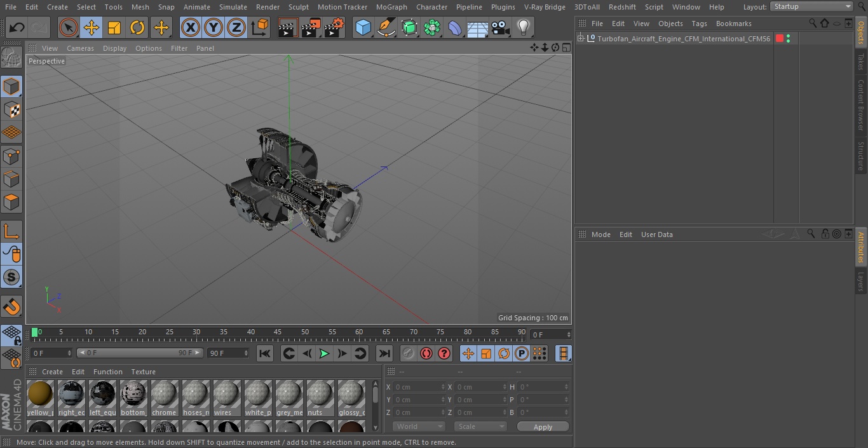Select the Rotate tool in top toolbar

pos(137,27)
